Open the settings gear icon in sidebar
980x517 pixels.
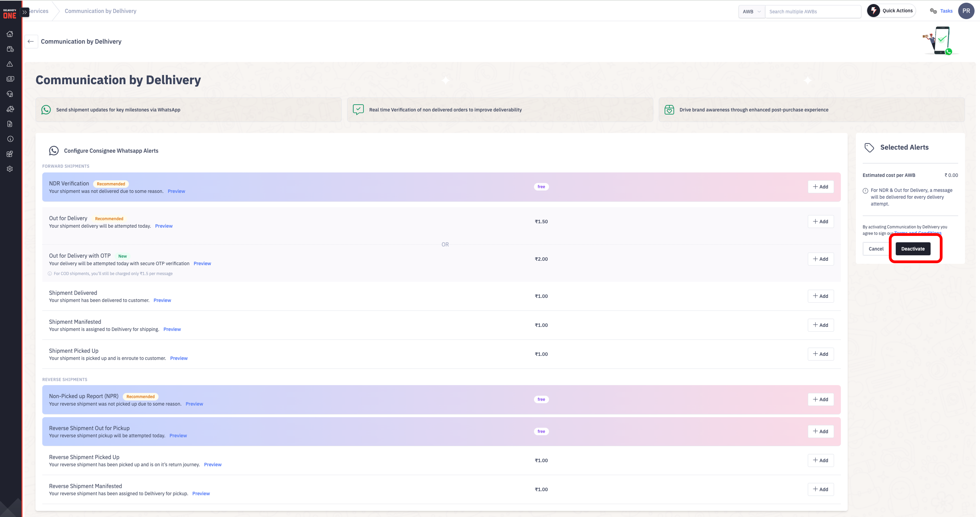pyautogui.click(x=10, y=169)
